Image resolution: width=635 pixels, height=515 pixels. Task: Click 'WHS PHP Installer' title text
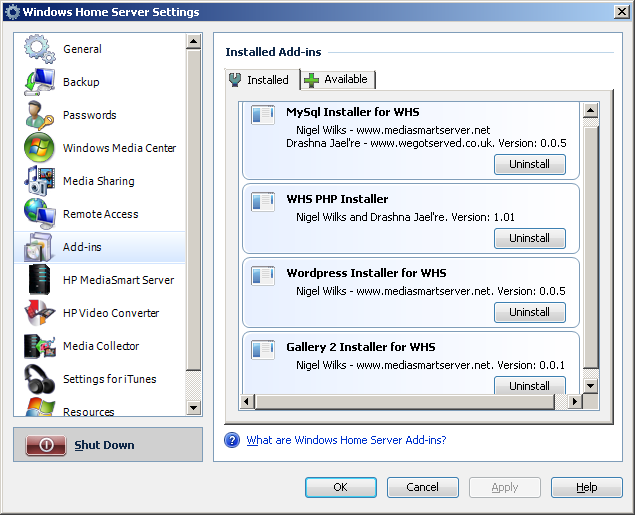point(337,199)
